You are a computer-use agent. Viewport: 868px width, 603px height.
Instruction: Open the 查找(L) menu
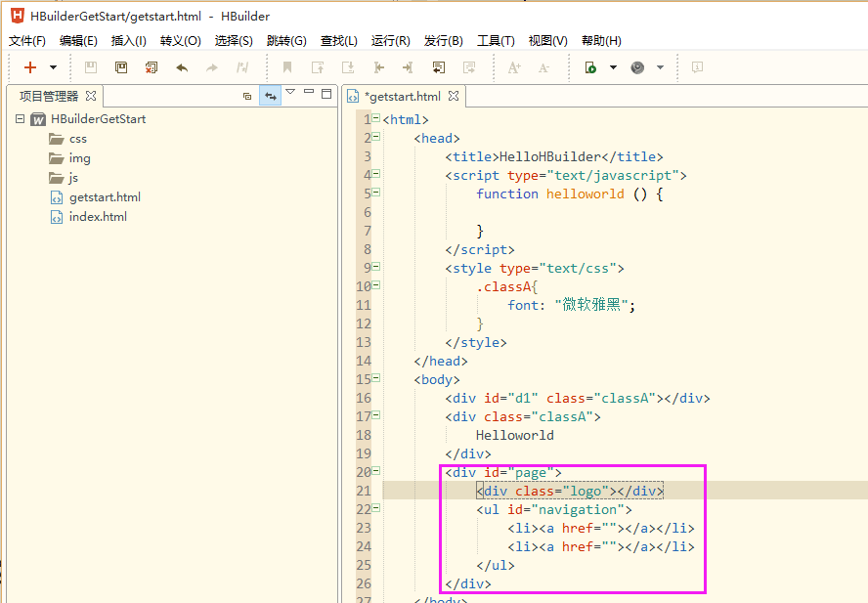coord(339,41)
